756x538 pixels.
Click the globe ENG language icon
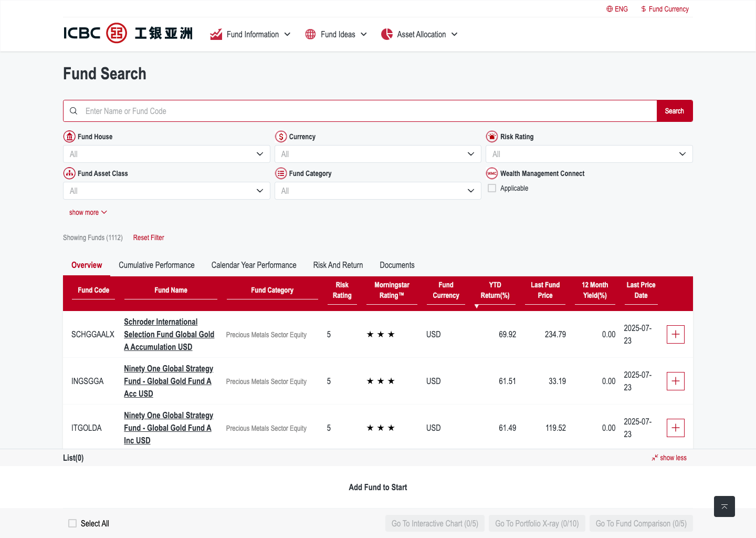(610, 9)
